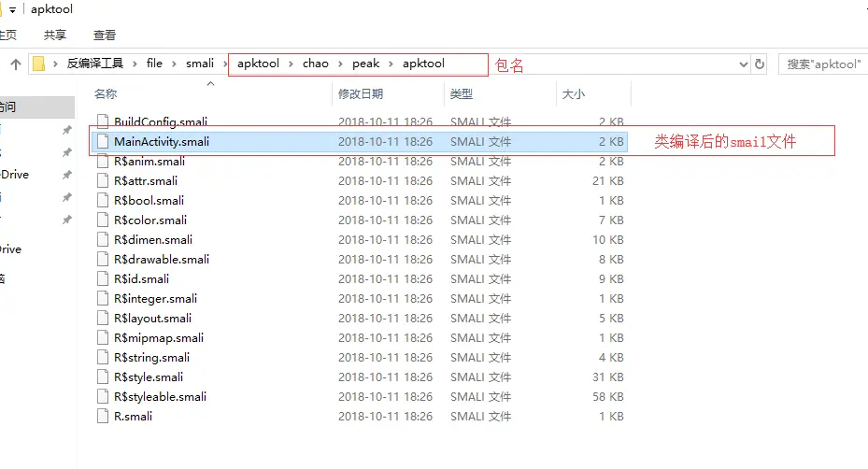Open the 共享 ribbon tab

tap(55, 35)
